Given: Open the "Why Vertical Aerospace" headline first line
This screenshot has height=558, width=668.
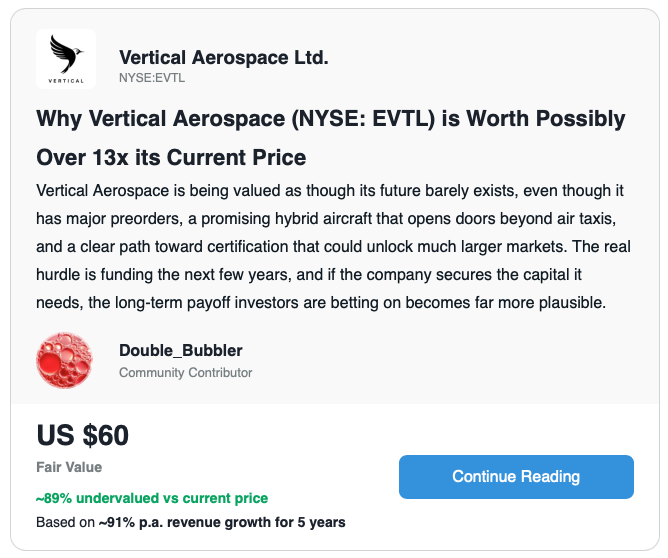Looking at the screenshot, I should [330, 119].
